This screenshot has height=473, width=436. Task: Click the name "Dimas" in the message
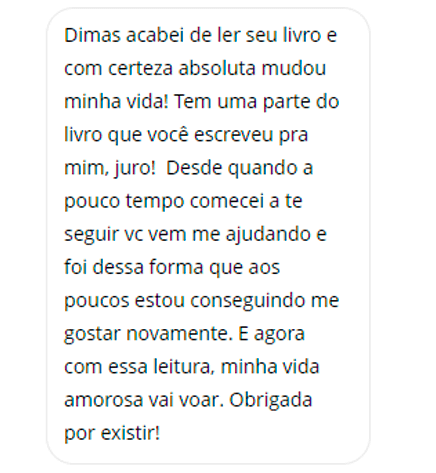click(92, 35)
